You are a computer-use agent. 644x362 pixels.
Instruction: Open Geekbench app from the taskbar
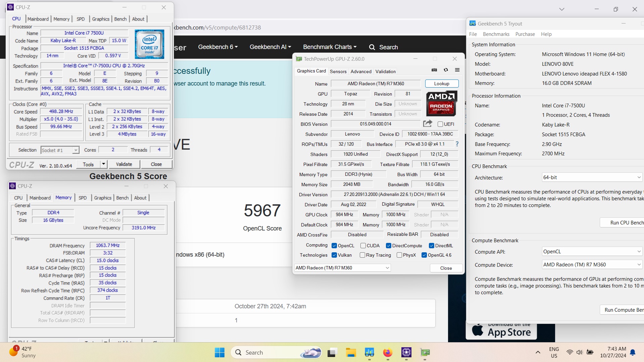click(x=369, y=352)
